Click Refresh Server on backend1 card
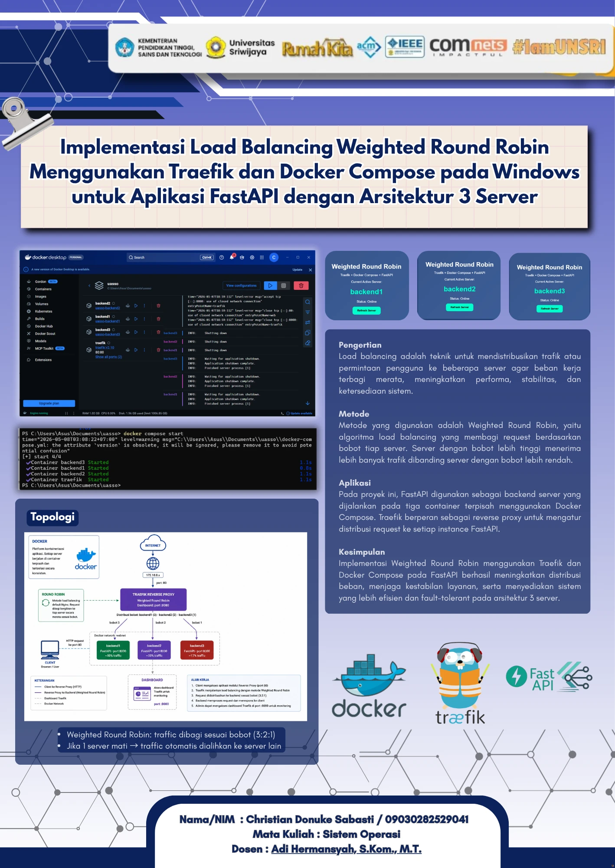 366,310
